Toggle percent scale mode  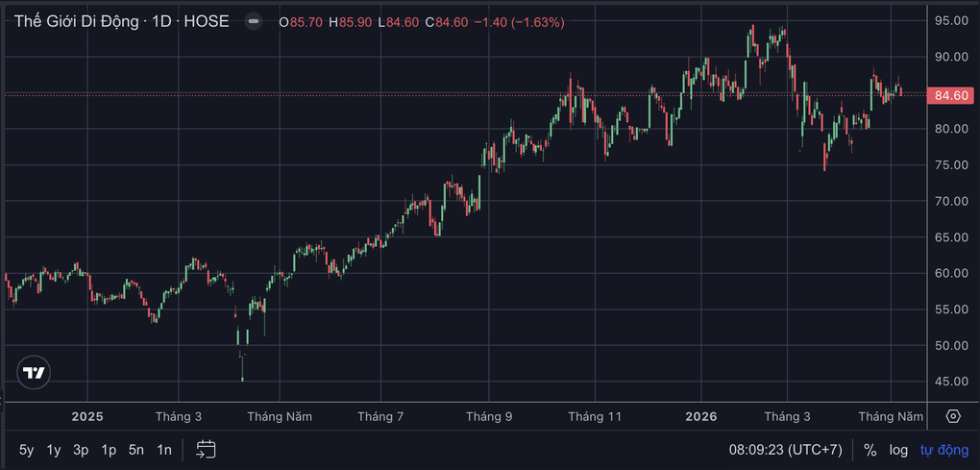coord(870,450)
